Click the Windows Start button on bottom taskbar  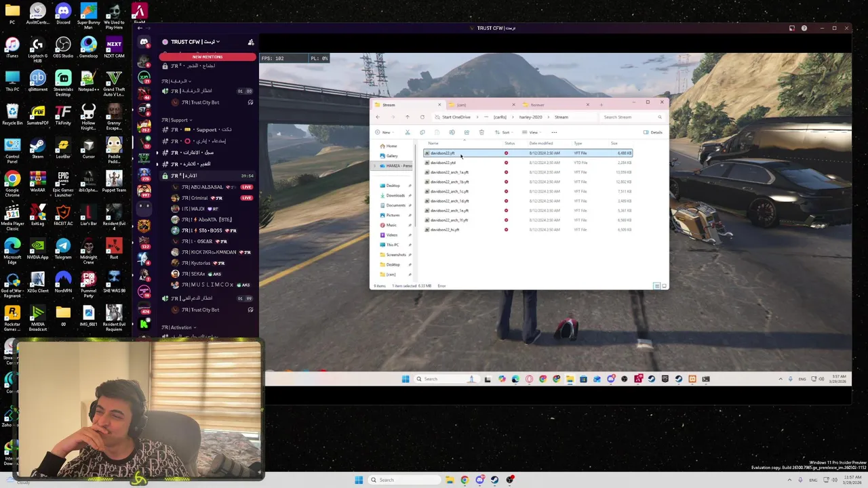coord(359,480)
